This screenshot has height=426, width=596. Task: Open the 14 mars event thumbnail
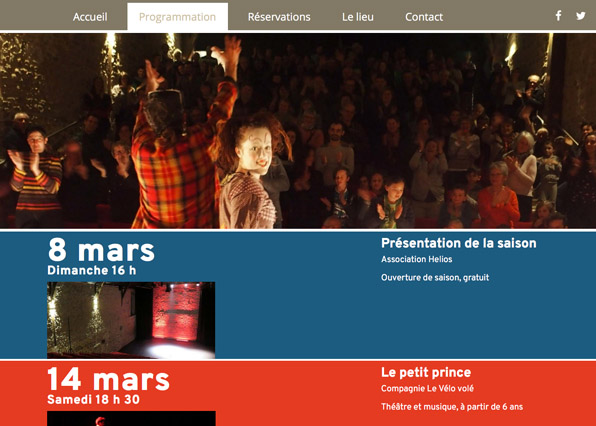131,418
